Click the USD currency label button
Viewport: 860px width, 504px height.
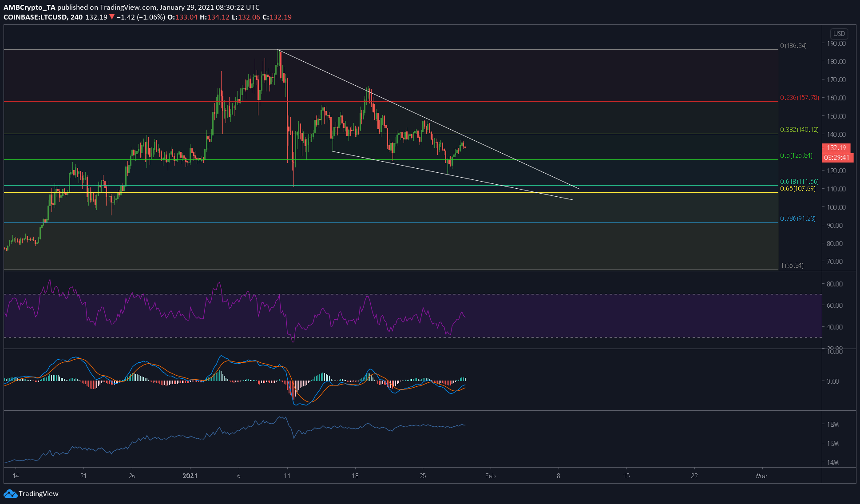click(x=839, y=34)
